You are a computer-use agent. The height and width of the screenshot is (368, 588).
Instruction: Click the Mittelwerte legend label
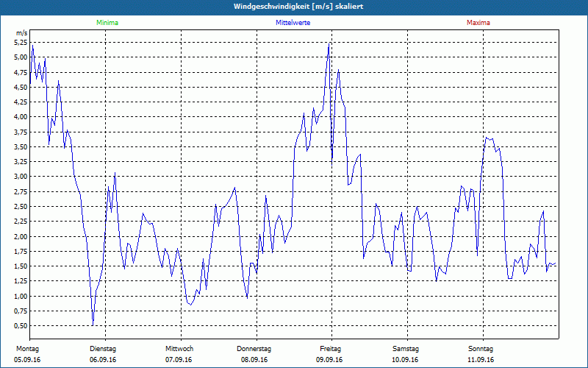click(293, 23)
